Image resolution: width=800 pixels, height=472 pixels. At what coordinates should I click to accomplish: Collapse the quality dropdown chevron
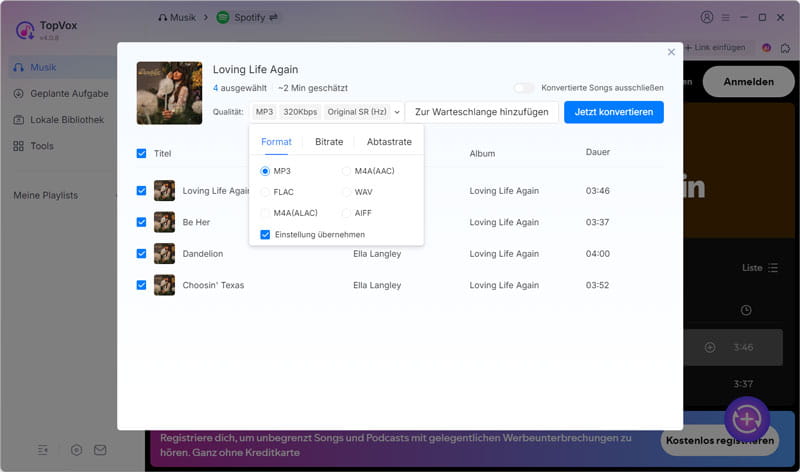(x=397, y=112)
